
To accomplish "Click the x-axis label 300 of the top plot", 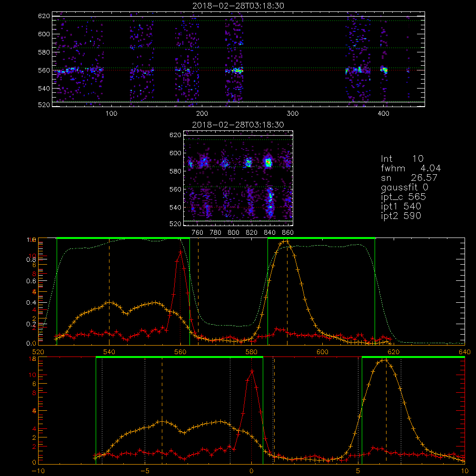I will (293, 114).
